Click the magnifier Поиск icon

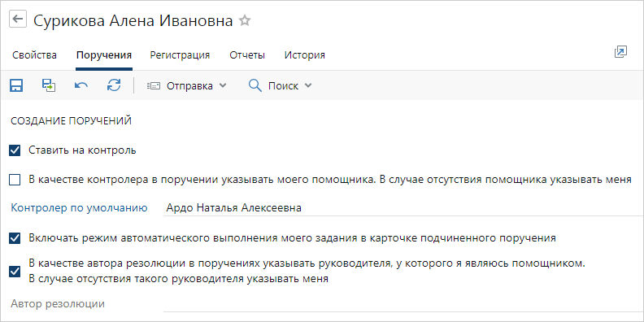(255, 85)
